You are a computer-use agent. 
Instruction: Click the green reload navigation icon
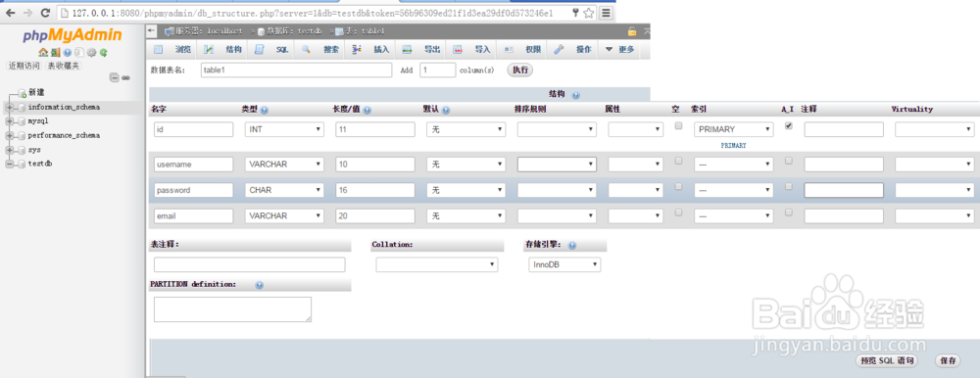[x=104, y=53]
